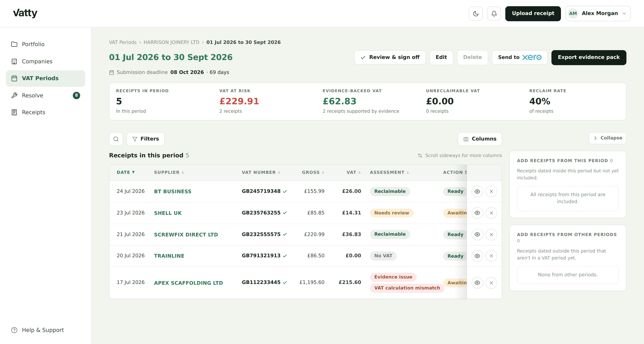The height and width of the screenshot is (344, 644).
Task: Open the TRAINLINE supplier link
Action: [169, 256]
